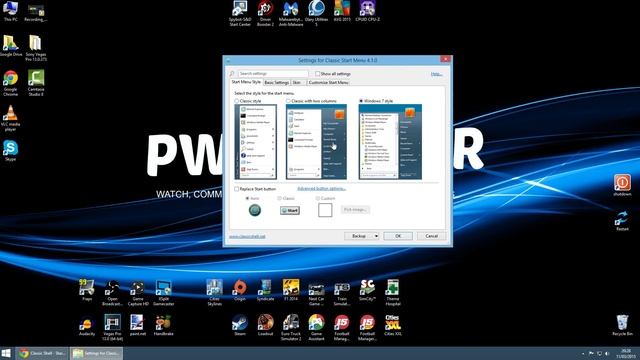Viewport: 640px width, 360px height.
Task: Click Settings for Classic taskbar button
Action: coord(96,353)
